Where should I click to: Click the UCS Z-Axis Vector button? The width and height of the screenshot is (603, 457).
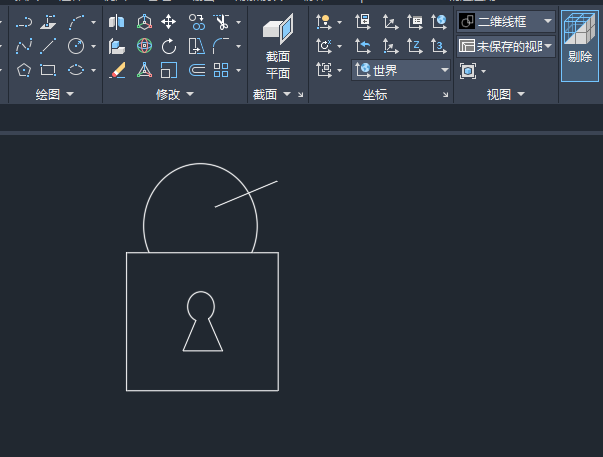415,47
